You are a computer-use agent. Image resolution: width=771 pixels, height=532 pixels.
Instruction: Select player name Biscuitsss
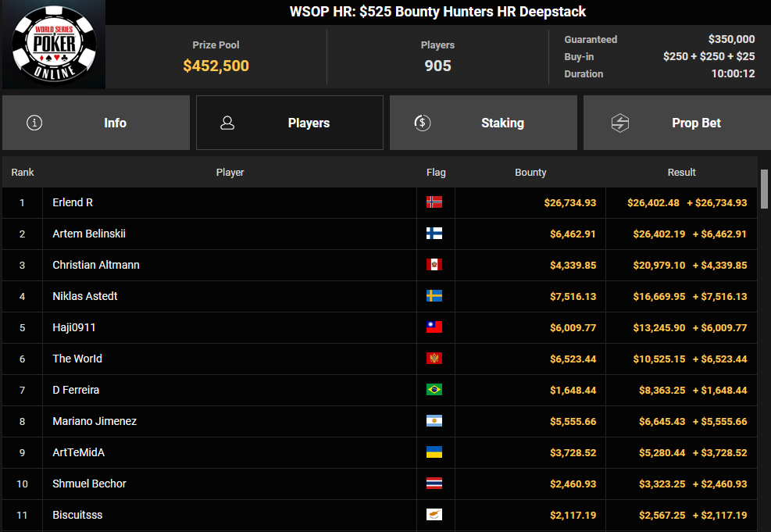(x=77, y=515)
